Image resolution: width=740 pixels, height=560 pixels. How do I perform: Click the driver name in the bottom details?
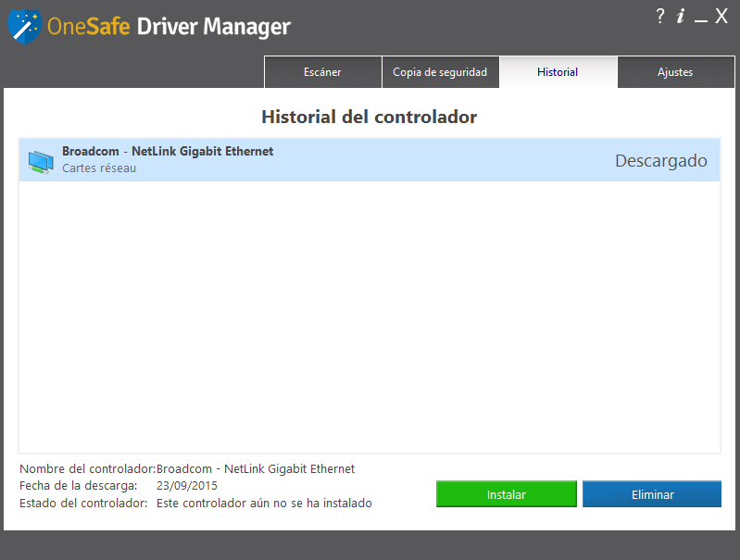tap(256, 469)
